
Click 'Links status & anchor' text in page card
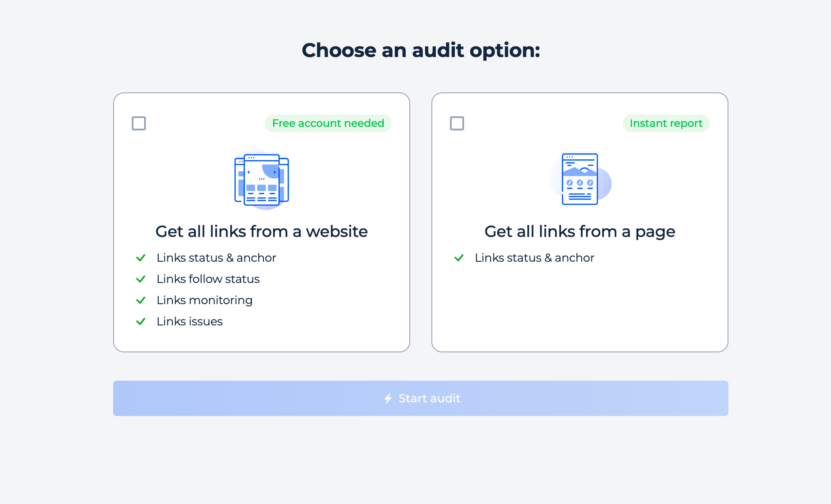pyautogui.click(x=534, y=258)
